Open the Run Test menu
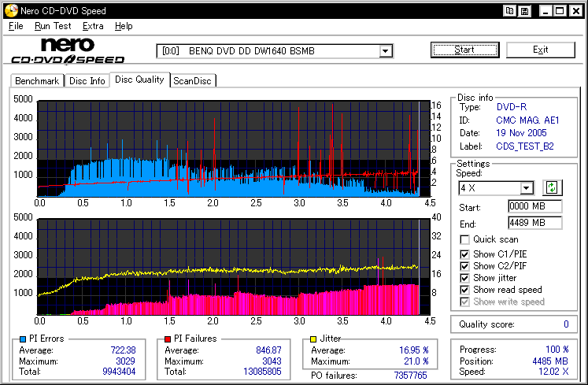Viewport: 588px width, 385px height. 53,26
